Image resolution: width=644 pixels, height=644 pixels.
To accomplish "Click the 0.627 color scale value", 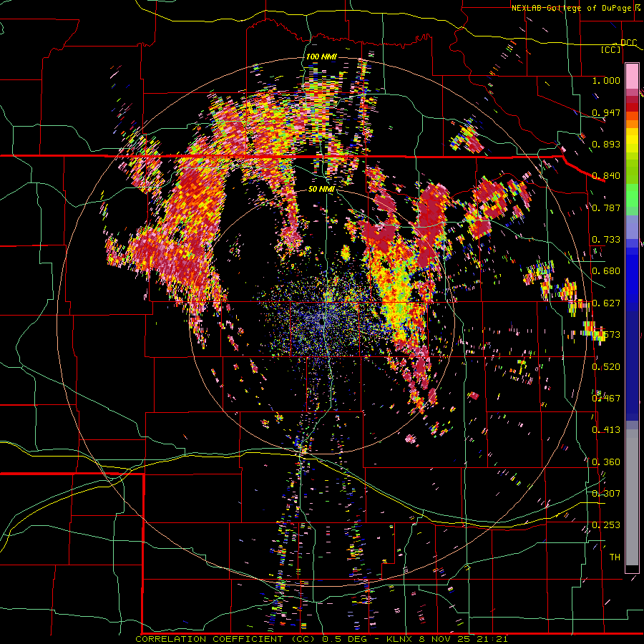I will (x=606, y=303).
